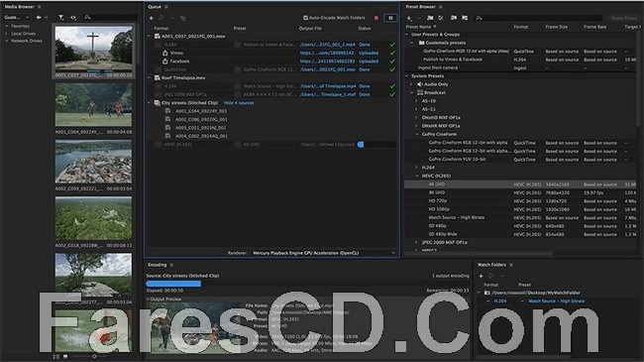Collapse the HEVC (H.265) preset group
644x362 pixels.
[417, 176]
